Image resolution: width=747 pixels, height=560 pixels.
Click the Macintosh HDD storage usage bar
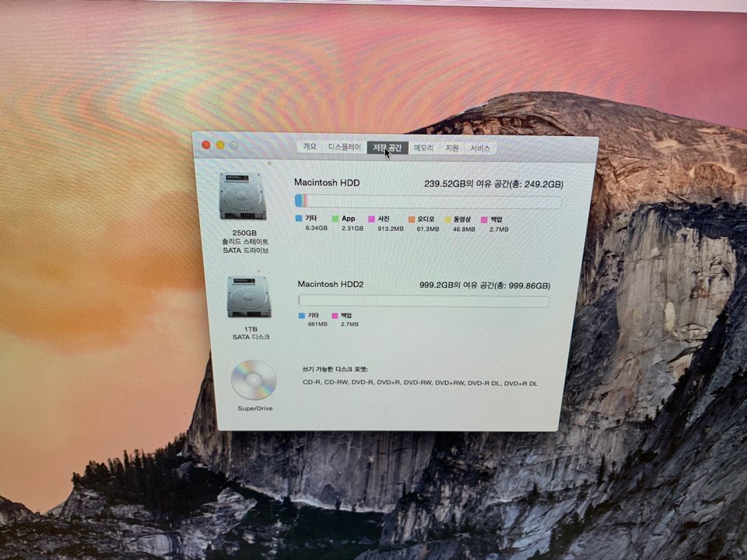[x=427, y=202]
